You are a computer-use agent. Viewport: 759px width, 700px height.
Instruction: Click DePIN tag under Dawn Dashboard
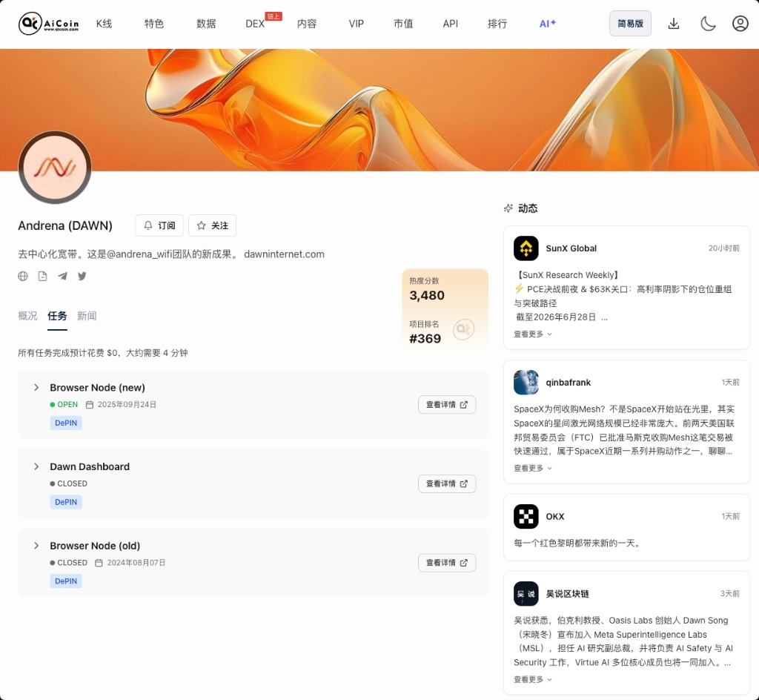66,502
